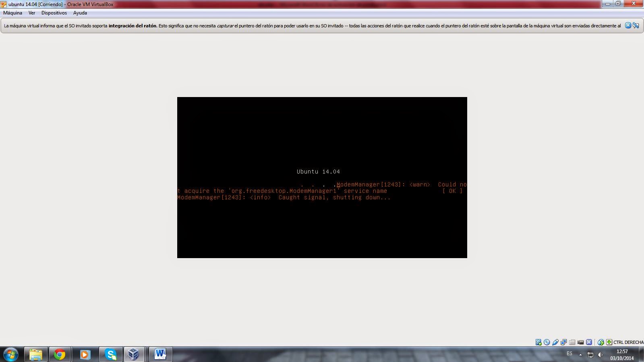
Task: Click inside the Ubuntu 14.04 VM screen
Action: 322,177
